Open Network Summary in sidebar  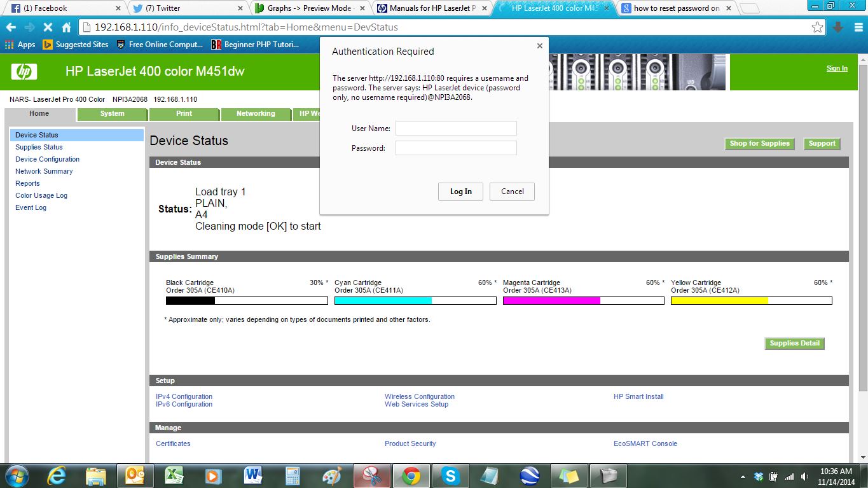[x=44, y=171]
